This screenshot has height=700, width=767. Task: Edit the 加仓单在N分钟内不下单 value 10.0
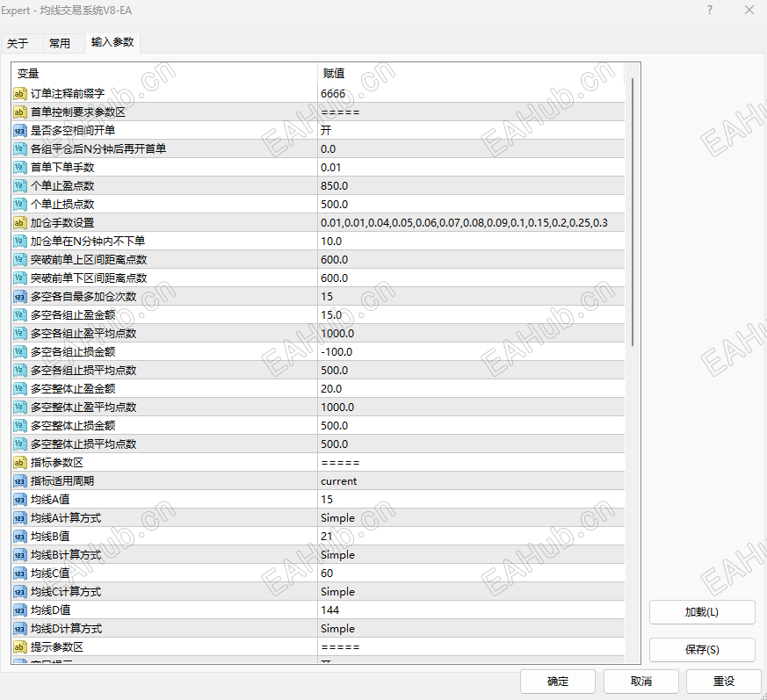point(471,242)
